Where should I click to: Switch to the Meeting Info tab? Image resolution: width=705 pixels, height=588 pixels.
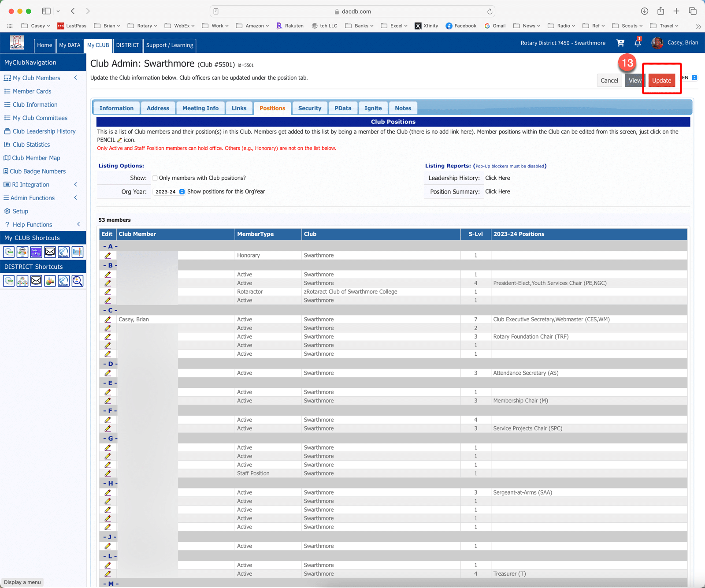click(x=200, y=108)
